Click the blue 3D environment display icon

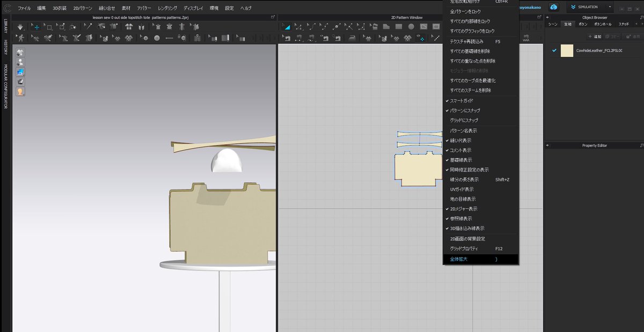click(x=20, y=71)
